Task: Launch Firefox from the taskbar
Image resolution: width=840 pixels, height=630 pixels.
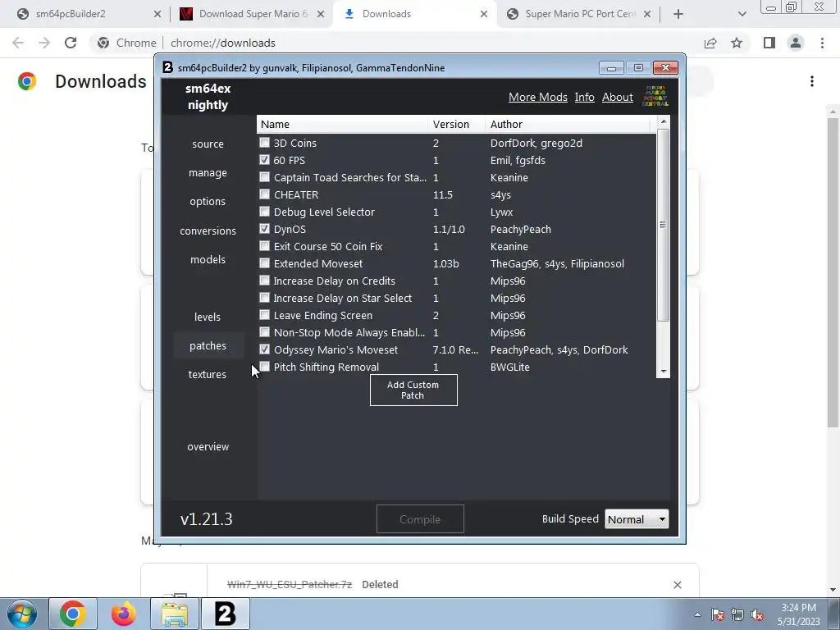Action: [123, 614]
